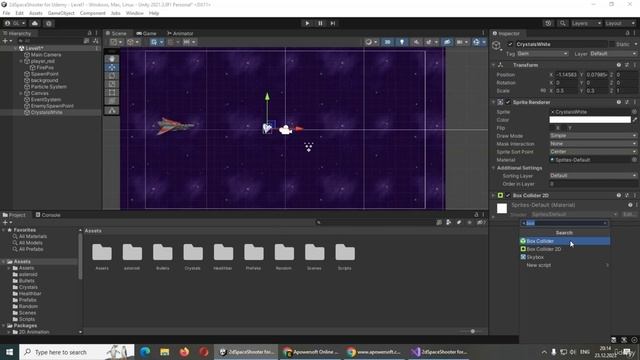Viewport: 640px width, 360px height.
Task: Switch to the Animator tab
Action: tap(180, 33)
